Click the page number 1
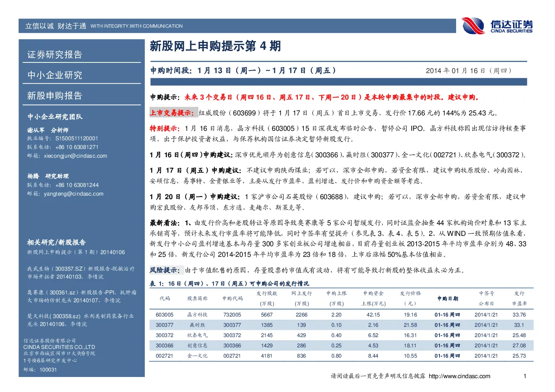This screenshot has width=555, height=392. coord(525,376)
